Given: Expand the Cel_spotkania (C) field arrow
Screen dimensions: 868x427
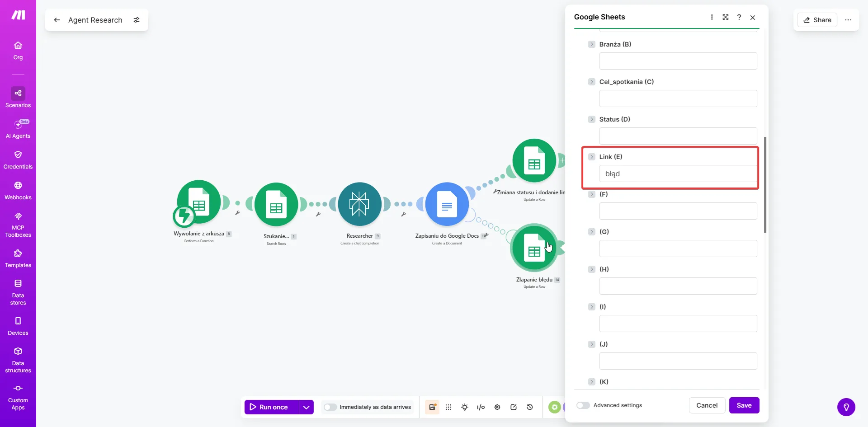Looking at the screenshot, I should coord(592,82).
